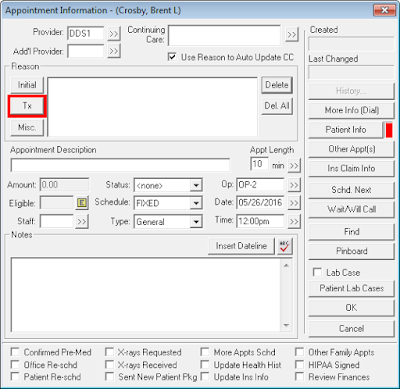Check Sent New Patient Pkg
Image resolution: width=400 pixels, height=389 pixels.
[109, 377]
